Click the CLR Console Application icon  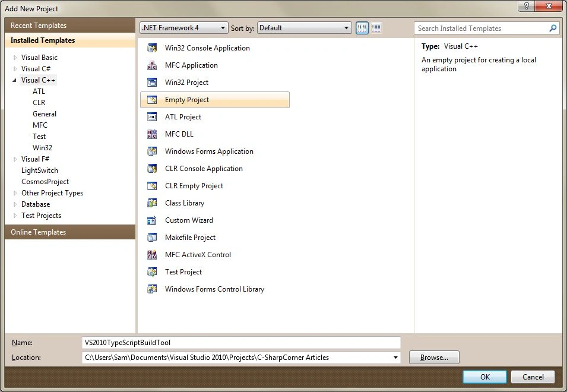click(152, 169)
